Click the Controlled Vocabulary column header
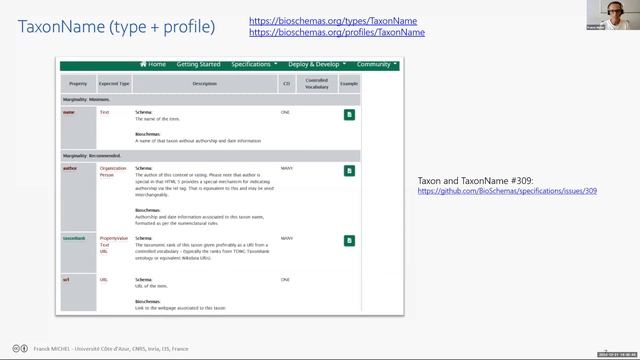This screenshot has height=360, width=640. tap(317, 83)
